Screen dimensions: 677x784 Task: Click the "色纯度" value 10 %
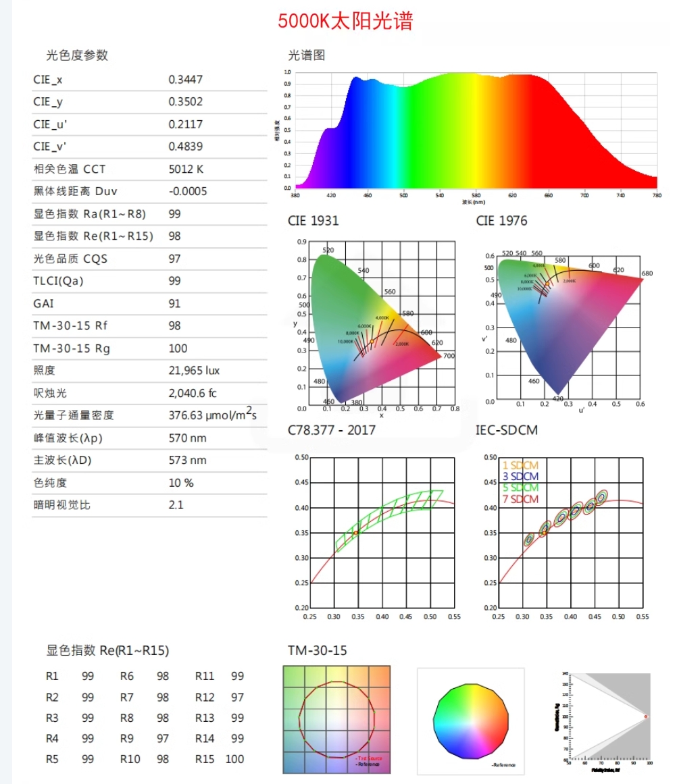pos(180,483)
